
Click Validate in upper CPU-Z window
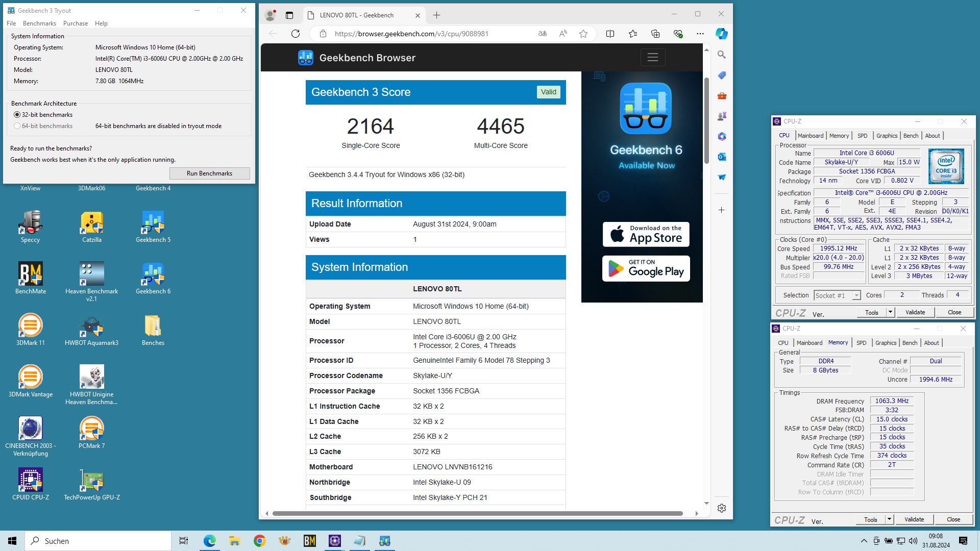pos(915,312)
